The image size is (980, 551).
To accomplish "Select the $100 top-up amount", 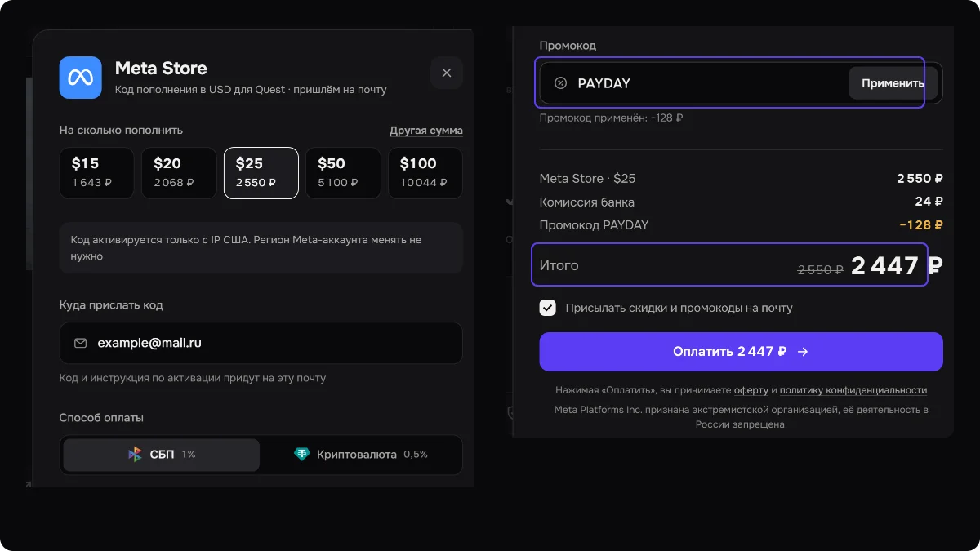I will [x=425, y=173].
